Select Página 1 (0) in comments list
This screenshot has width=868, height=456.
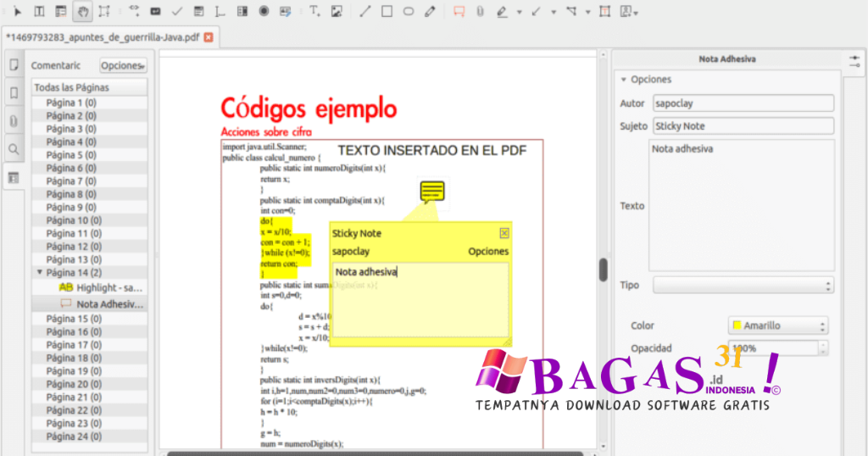coord(71,103)
